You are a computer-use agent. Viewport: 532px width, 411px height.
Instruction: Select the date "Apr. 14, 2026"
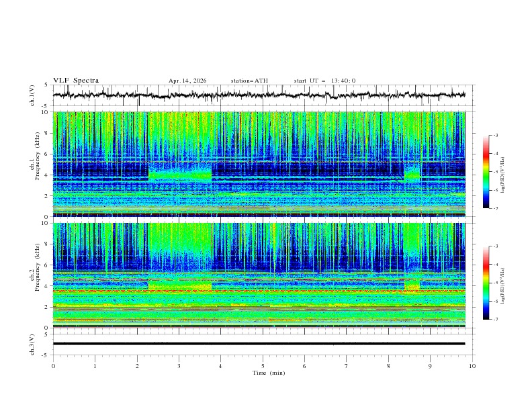pos(187,81)
